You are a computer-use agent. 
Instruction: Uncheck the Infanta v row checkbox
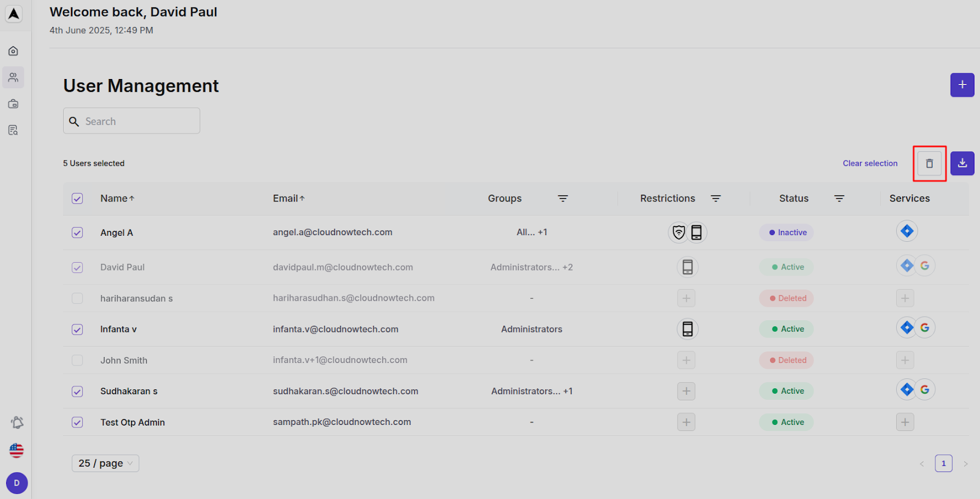tap(77, 329)
